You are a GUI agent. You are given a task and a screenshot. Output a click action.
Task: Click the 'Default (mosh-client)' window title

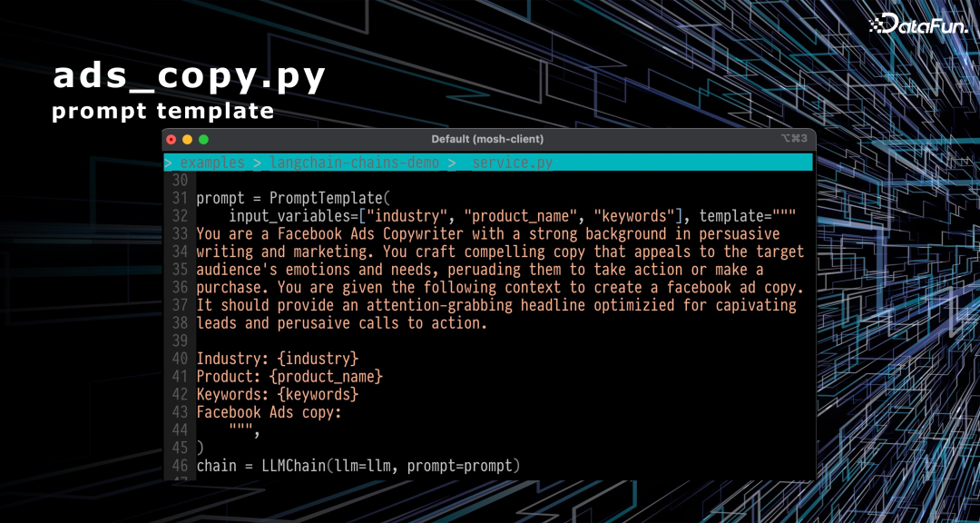point(487,139)
